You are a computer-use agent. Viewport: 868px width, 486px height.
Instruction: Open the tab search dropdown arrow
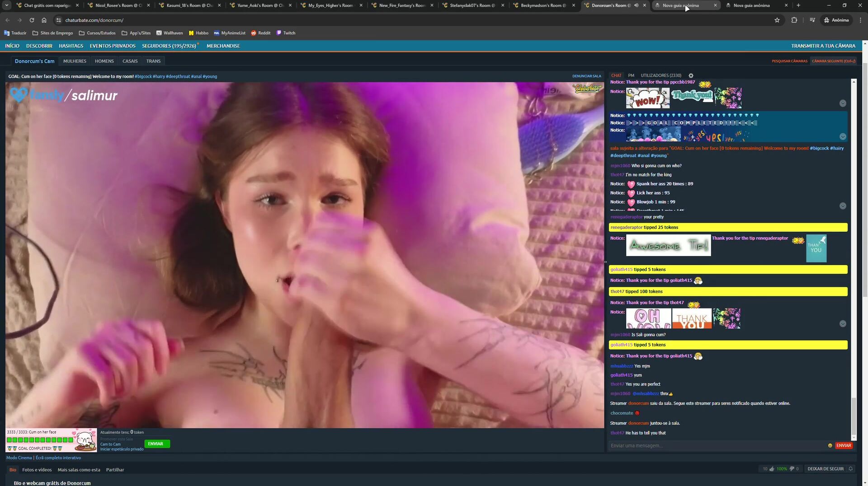(x=7, y=5)
